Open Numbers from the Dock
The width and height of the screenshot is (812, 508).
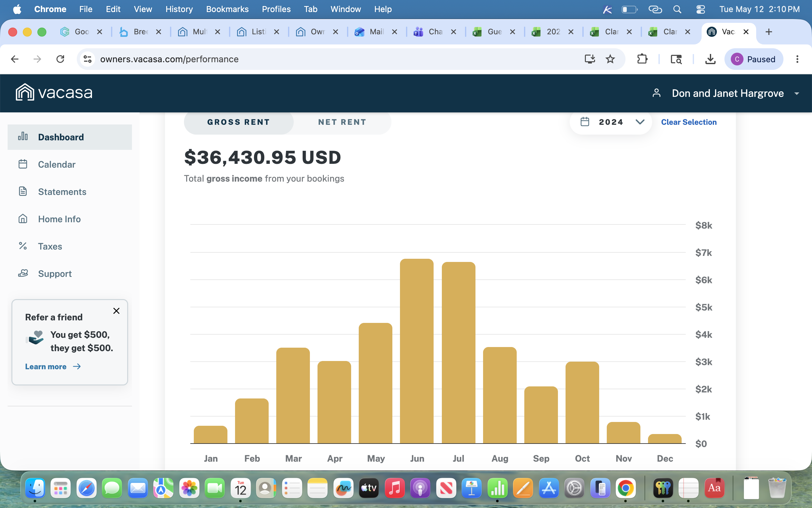[497, 488]
